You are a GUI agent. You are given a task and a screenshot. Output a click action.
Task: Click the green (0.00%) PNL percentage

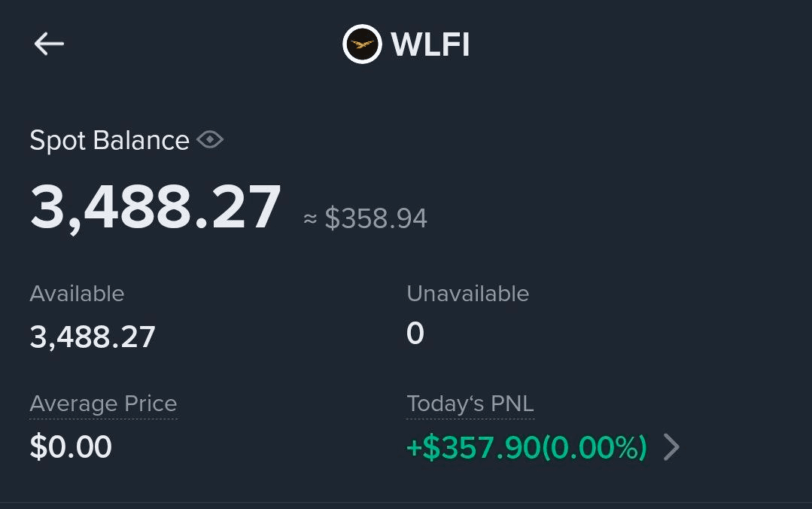[x=595, y=448]
